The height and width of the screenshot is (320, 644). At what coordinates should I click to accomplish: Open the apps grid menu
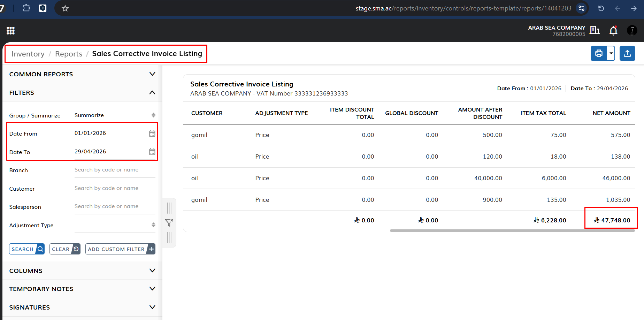click(x=10, y=31)
